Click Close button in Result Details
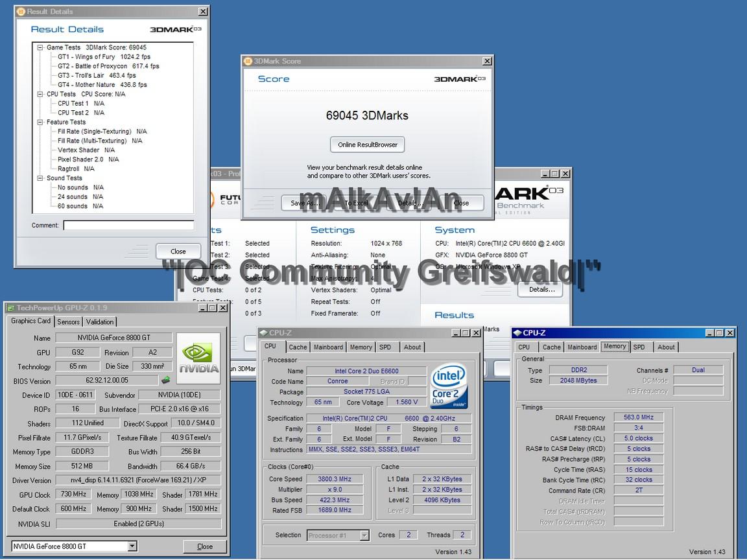 pyautogui.click(x=178, y=251)
